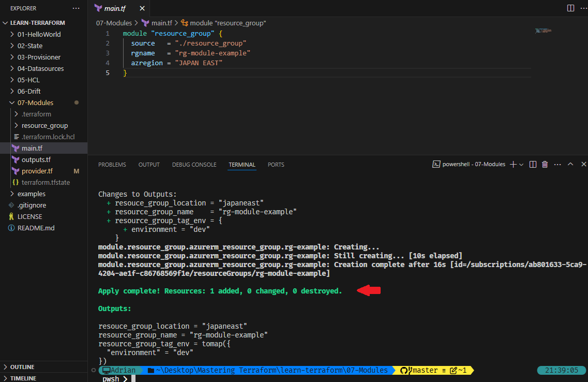The width and height of the screenshot is (588, 382).
Task: Click 07-Modules in the breadcrumb
Action: coord(114,23)
